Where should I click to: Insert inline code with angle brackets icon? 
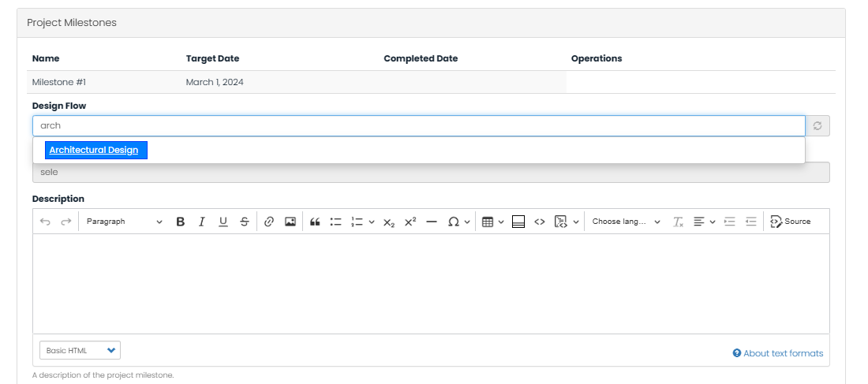[x=540, y=222]
